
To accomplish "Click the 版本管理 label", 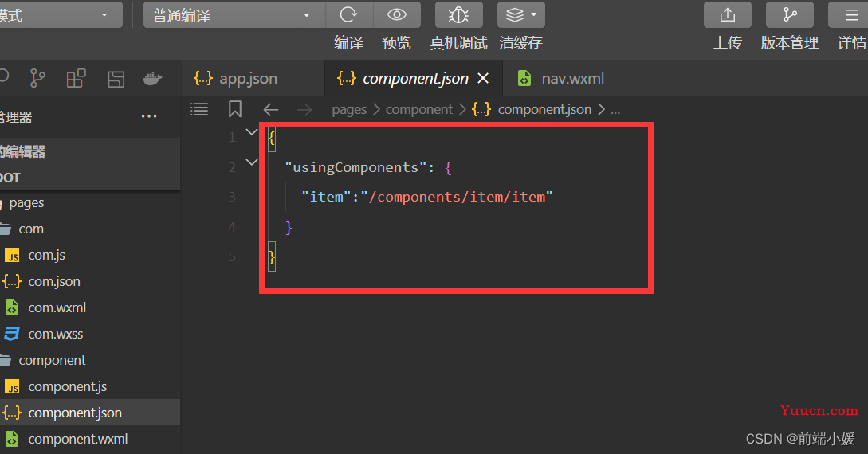I will click(x=789, y=42).
